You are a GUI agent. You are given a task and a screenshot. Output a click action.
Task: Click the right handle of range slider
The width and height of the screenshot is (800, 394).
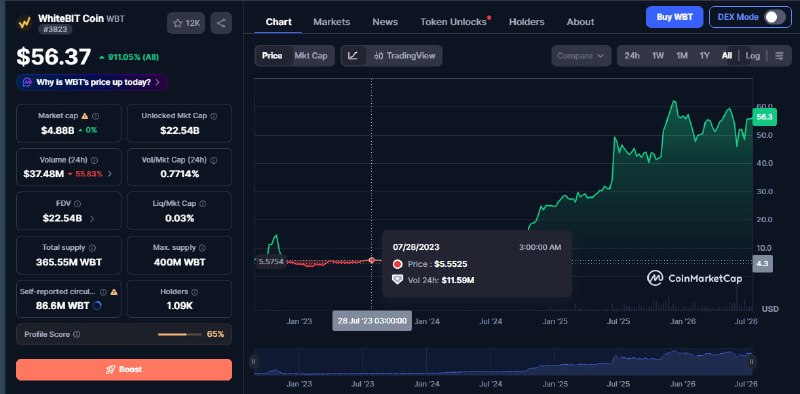click(x=751, y=361)
